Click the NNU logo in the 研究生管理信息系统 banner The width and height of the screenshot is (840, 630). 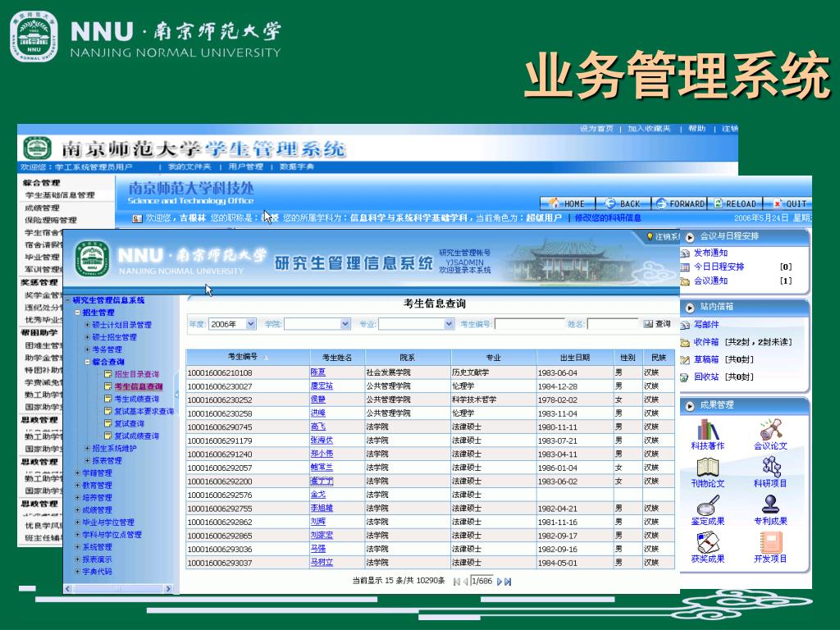pyautogui.click(x=92, y=258)
